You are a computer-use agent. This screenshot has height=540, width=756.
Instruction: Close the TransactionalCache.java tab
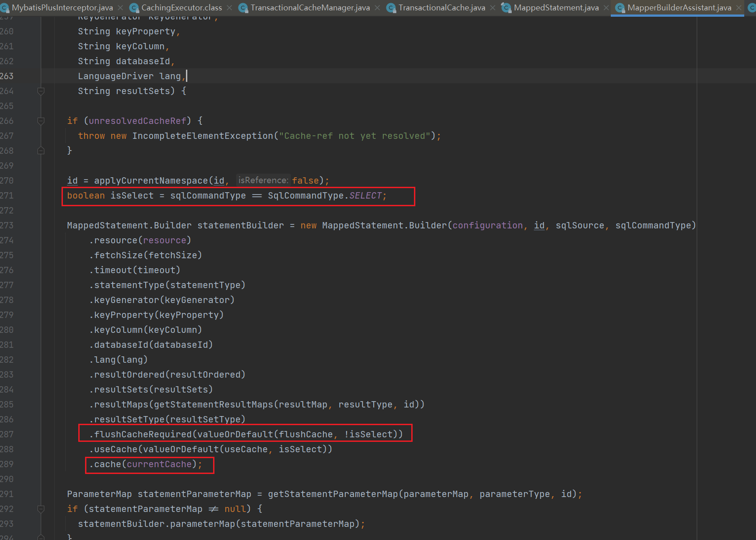point(493,8)
